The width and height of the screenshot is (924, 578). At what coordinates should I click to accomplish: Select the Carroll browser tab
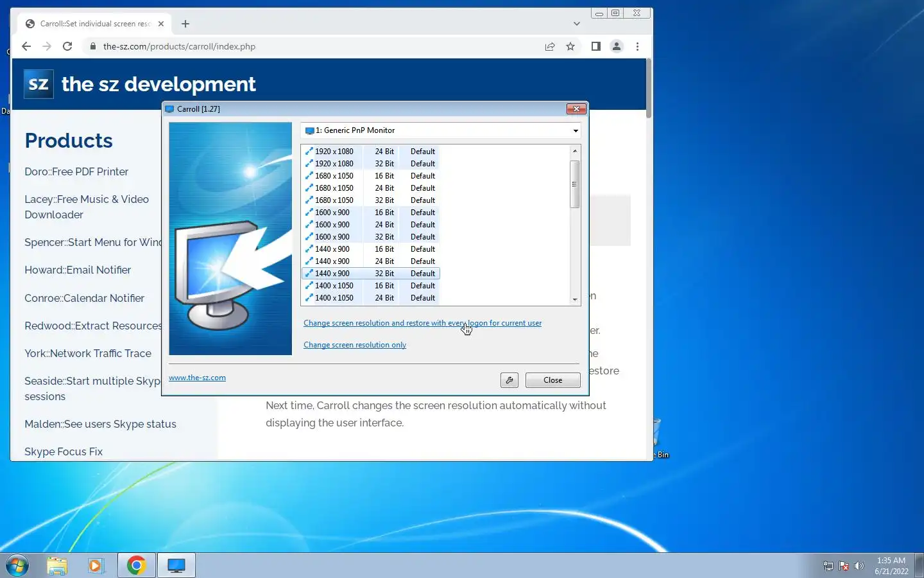click(x=95, y=24)
